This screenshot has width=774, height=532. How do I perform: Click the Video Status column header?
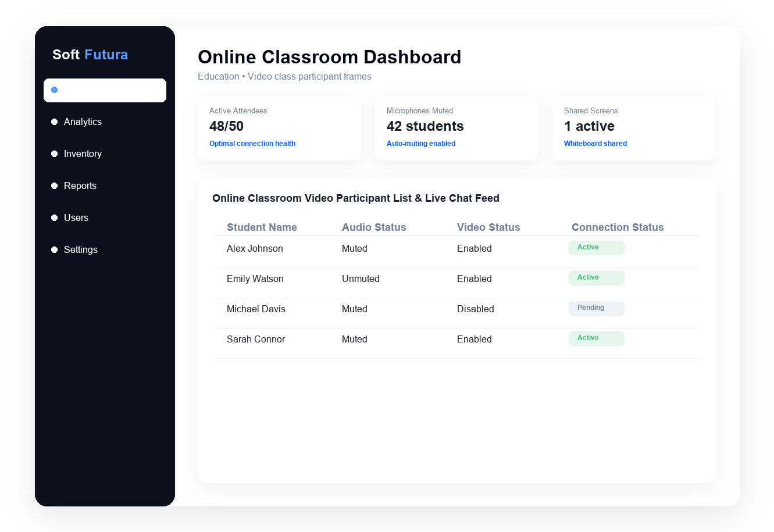pos(488,227)
